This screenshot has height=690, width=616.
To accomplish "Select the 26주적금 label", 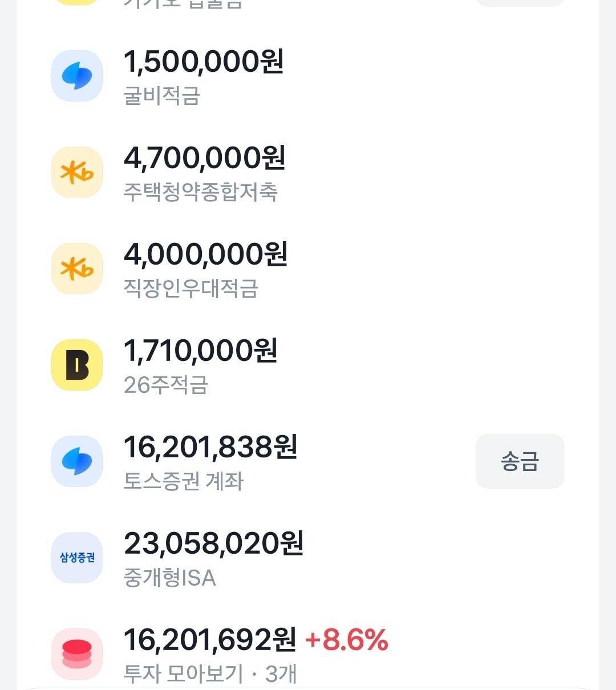I will pyautogui.click(x=166, y=385).
